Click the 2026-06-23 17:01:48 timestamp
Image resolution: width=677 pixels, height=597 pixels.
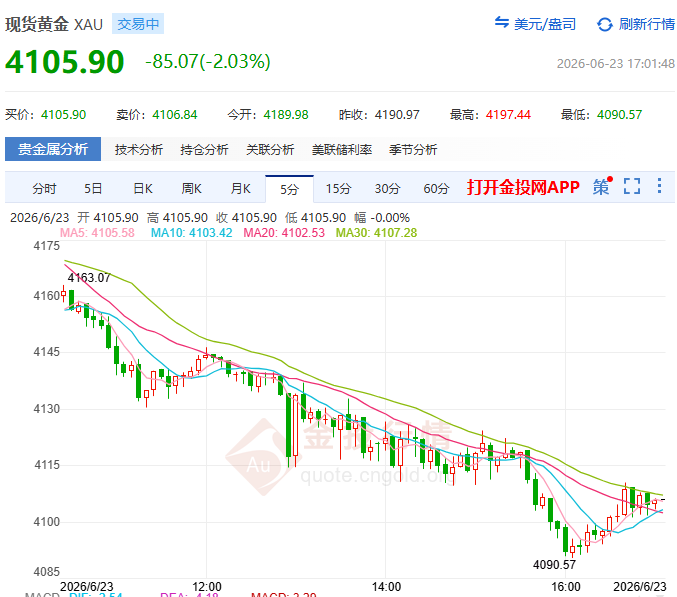(616, 64)
